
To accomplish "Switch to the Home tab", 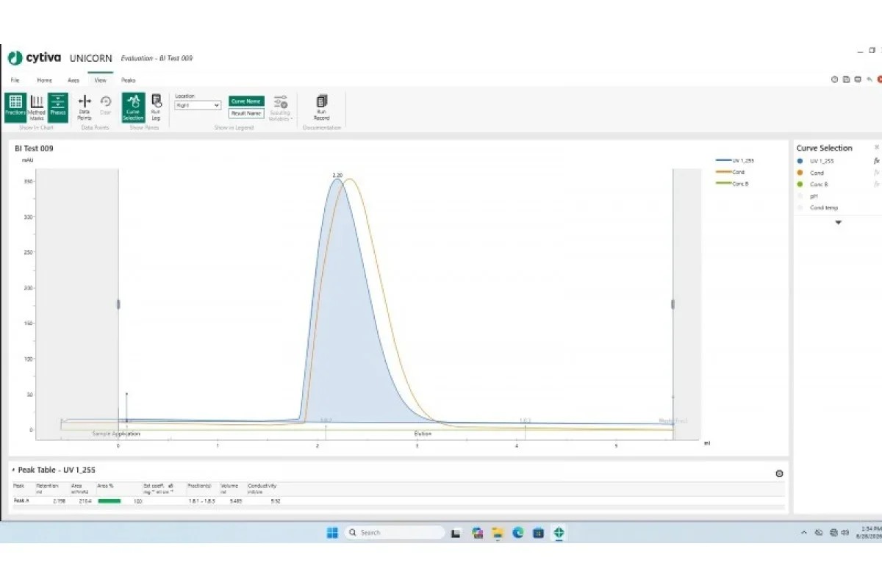I will [x=44, y=80].
